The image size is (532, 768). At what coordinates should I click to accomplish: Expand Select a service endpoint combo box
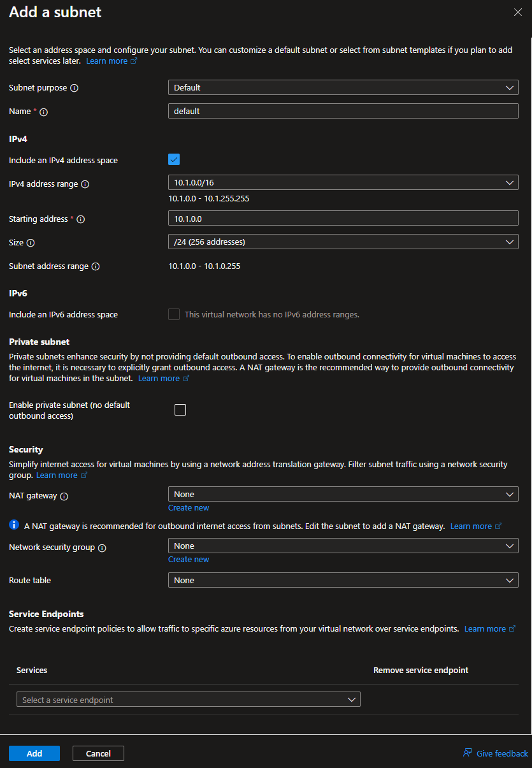(x=188, y=699)
